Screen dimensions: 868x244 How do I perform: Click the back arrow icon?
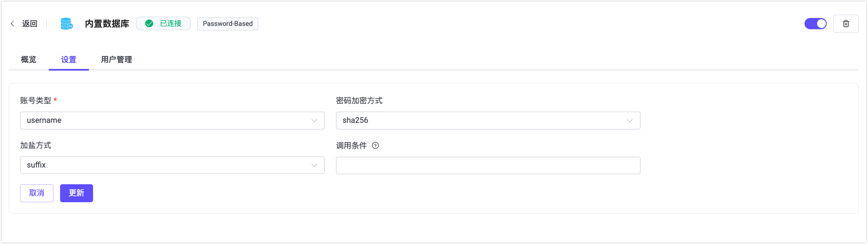click(13, 24)
